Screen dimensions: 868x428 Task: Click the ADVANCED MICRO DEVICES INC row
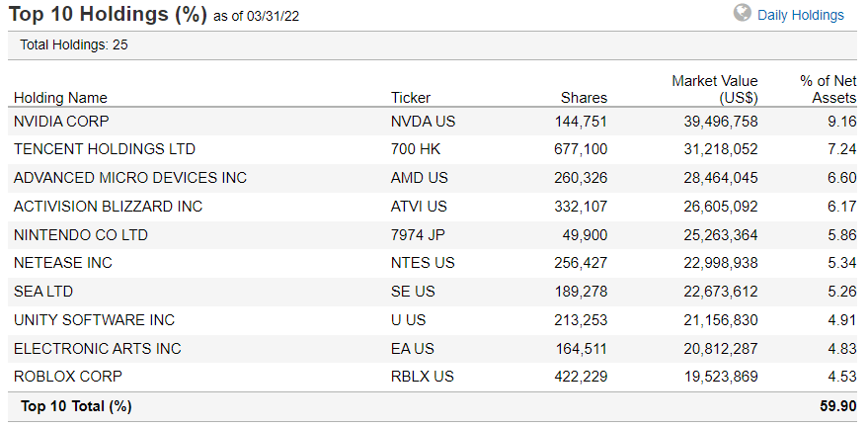click(x=130, y=178)
